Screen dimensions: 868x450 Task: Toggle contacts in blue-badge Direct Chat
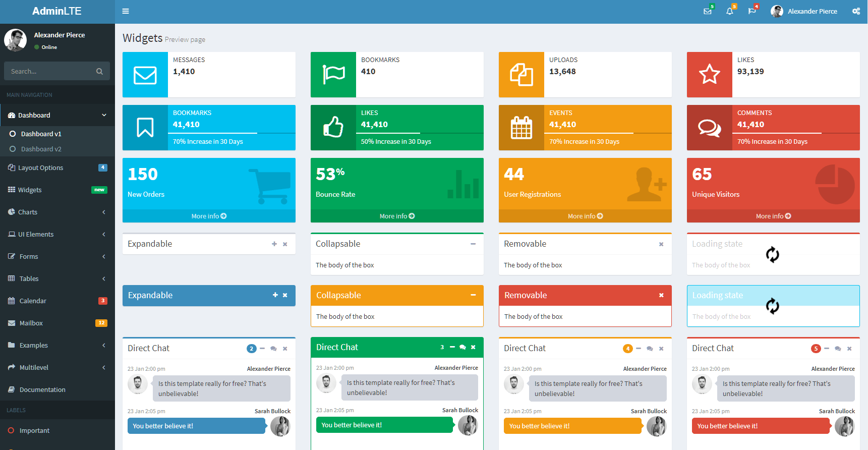pyautogui.click(x=273, y=349)
